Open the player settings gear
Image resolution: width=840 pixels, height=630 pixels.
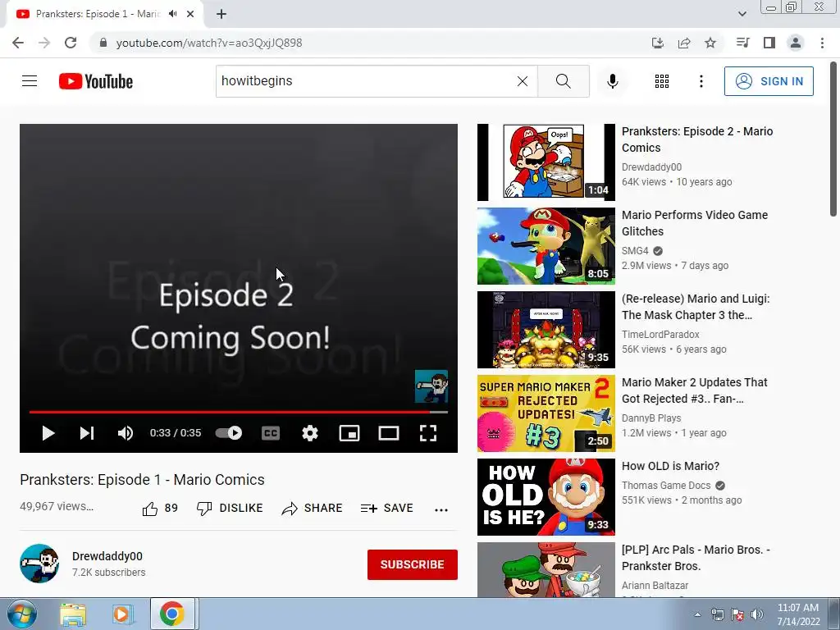pyautogui.click(x=309, y=433)
